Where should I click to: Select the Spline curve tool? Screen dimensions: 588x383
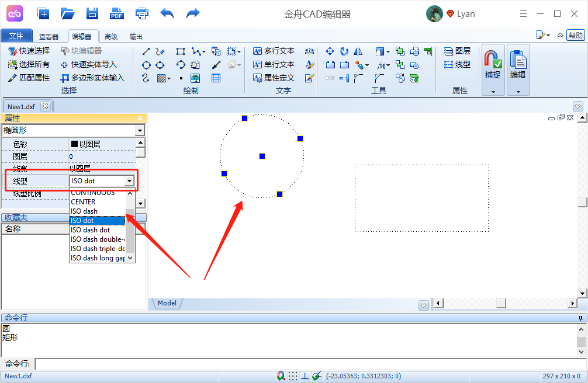(x=146, y=78)
